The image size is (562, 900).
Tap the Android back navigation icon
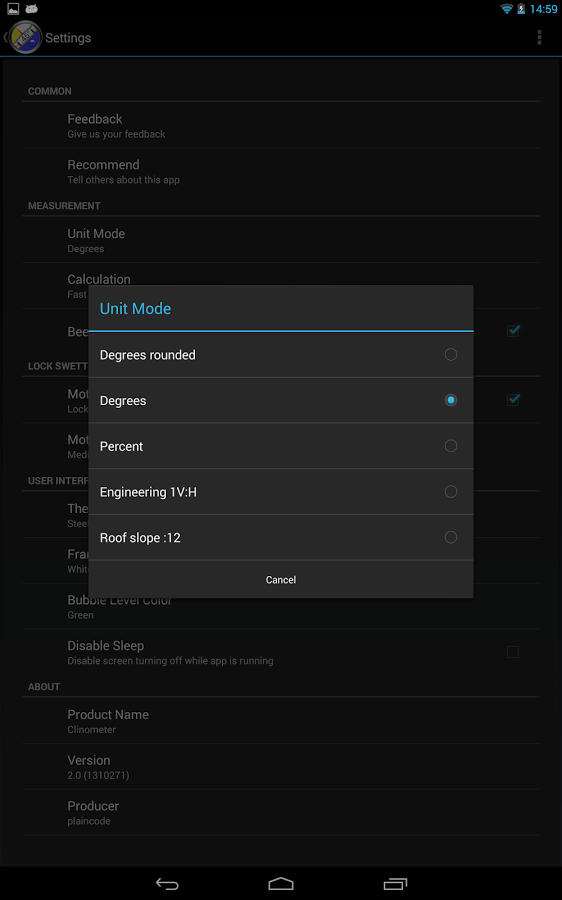tap(167, 883)
